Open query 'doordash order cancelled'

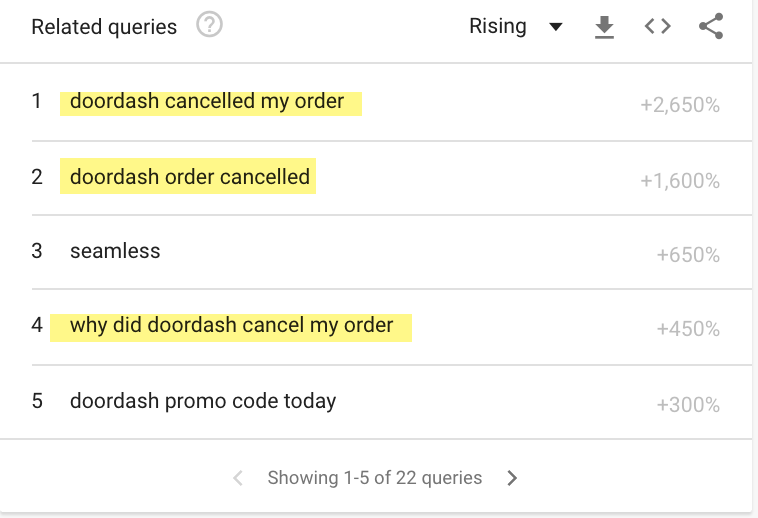coord(190,177)
